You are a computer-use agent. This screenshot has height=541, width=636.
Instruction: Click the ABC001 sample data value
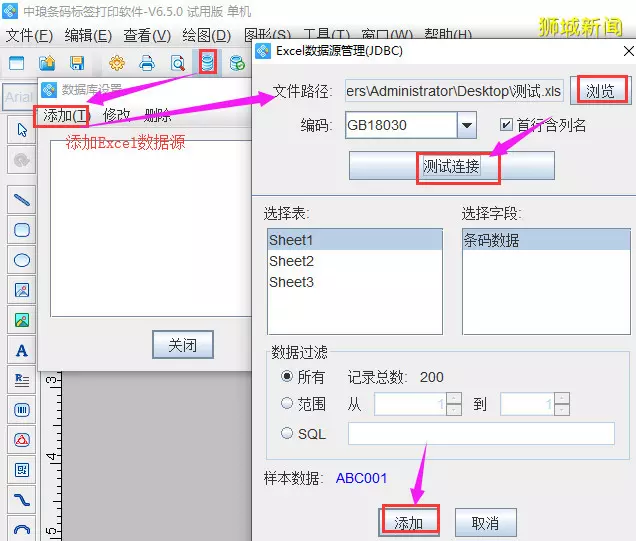click(361, 478)
